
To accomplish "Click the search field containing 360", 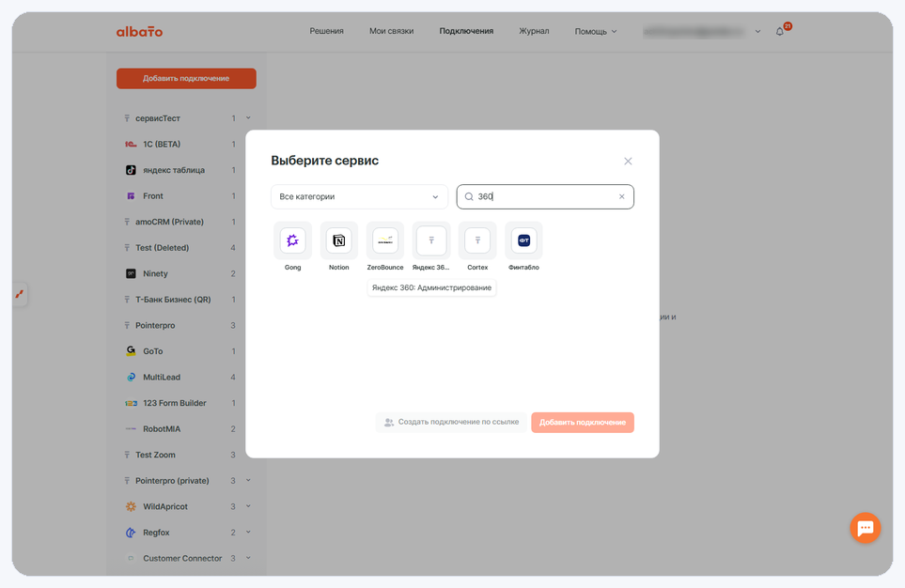I will [x=545, y=196].
